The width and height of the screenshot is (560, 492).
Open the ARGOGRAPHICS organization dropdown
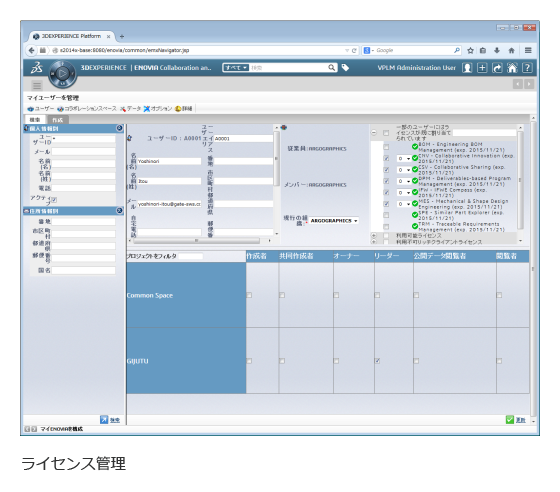tap(334, 221)
